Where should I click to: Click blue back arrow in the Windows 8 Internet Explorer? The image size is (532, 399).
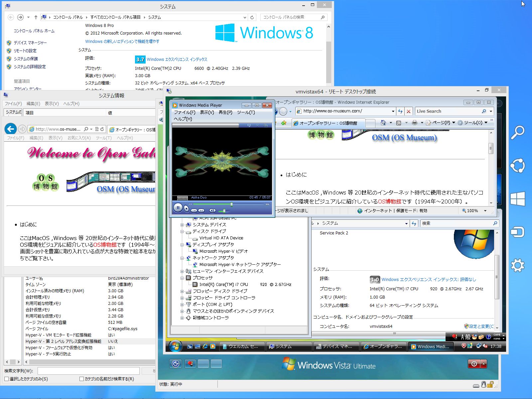click(x=11, y=129)
